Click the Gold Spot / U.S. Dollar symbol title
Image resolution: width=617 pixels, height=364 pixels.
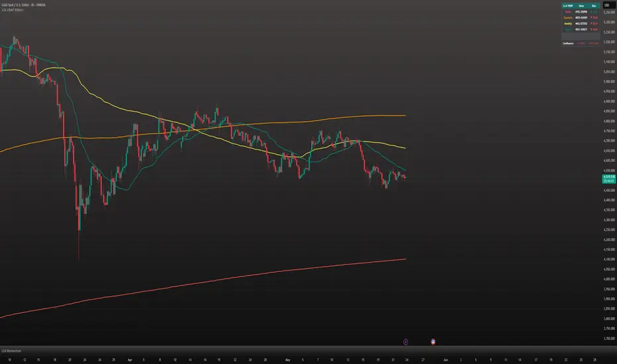pos(24,5)
